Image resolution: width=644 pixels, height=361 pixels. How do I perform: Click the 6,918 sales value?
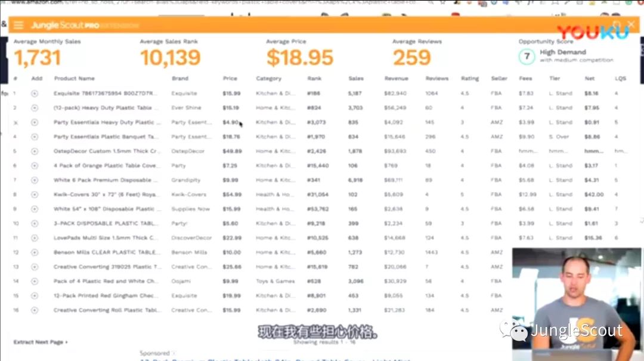[355, 180]
